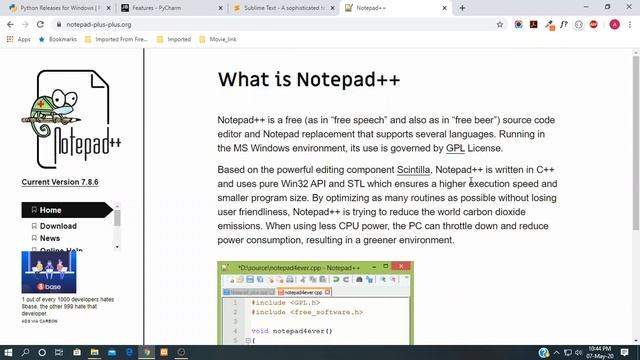Image resolution: width=640 pixels, height=360 pixels.
Task: Open the taskbar clock showing 10:44 PM
Action: [600, 352]
